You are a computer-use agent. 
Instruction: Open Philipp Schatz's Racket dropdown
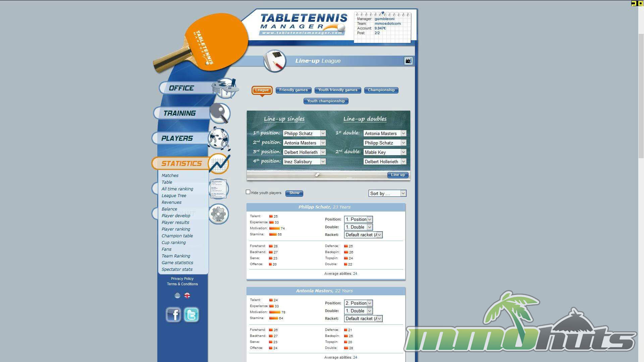pos(363,235)
